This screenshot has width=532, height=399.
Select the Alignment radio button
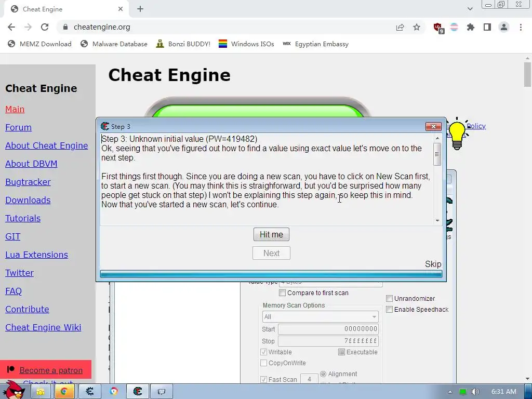[323, 374]
